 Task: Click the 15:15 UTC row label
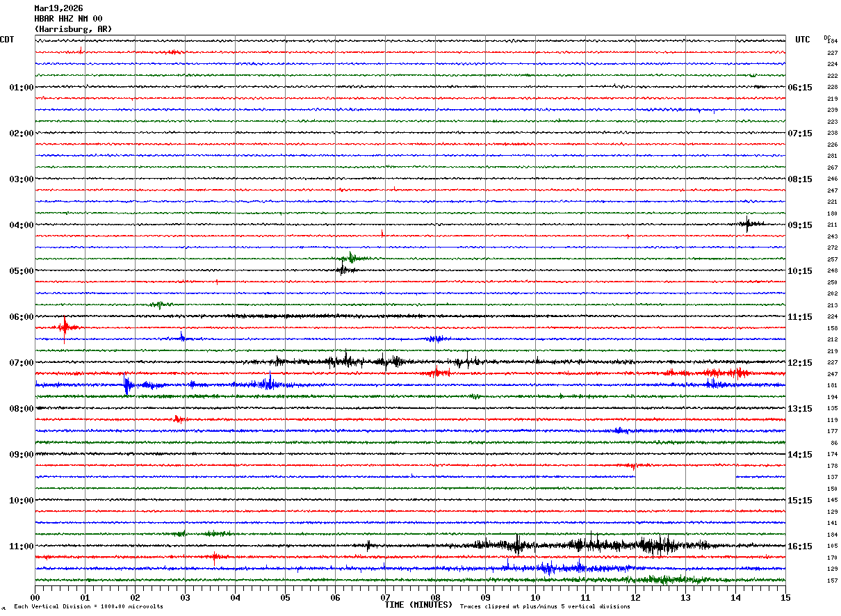(800, 501)
